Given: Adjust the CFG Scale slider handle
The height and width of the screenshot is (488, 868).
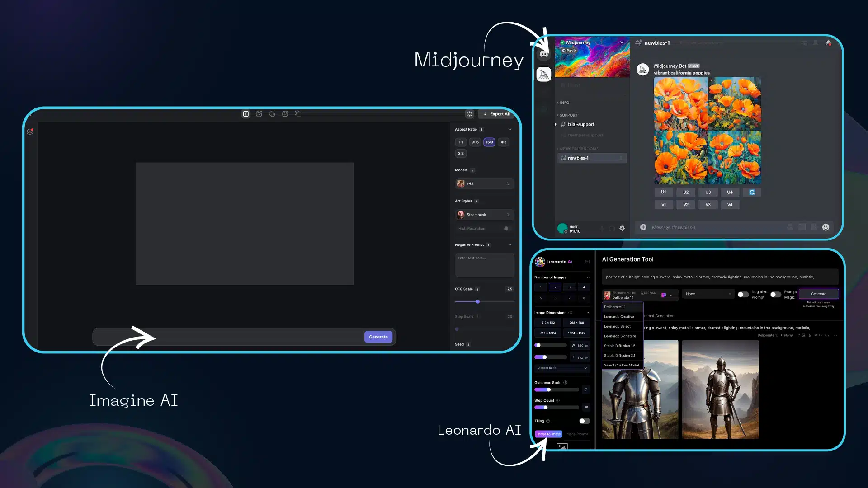Looking at the screenshot, I should coord(478,302).
